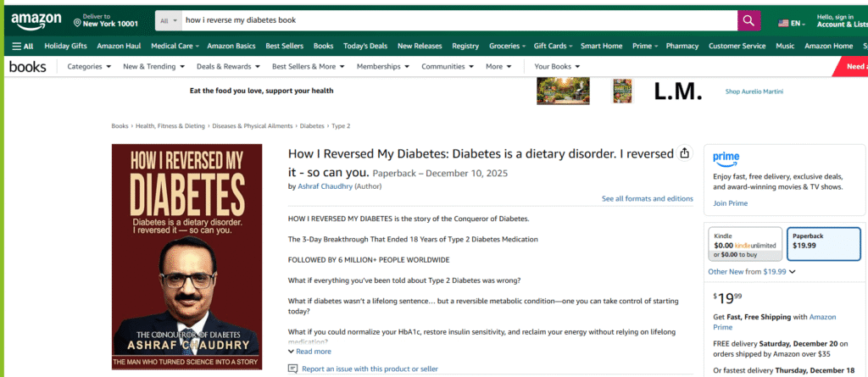
Task: Click the Amazon Prime shipping link
Action: (x=775, y=322)
